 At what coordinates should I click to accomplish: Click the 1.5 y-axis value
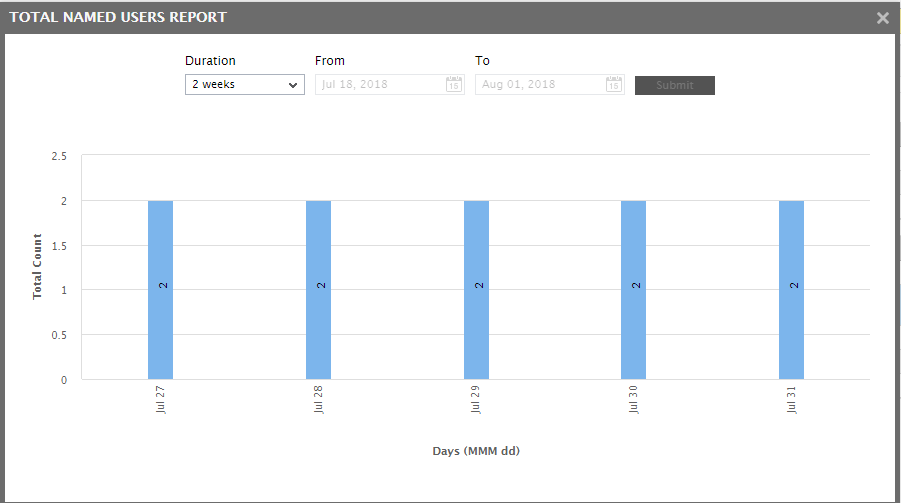tap(59, 246)
